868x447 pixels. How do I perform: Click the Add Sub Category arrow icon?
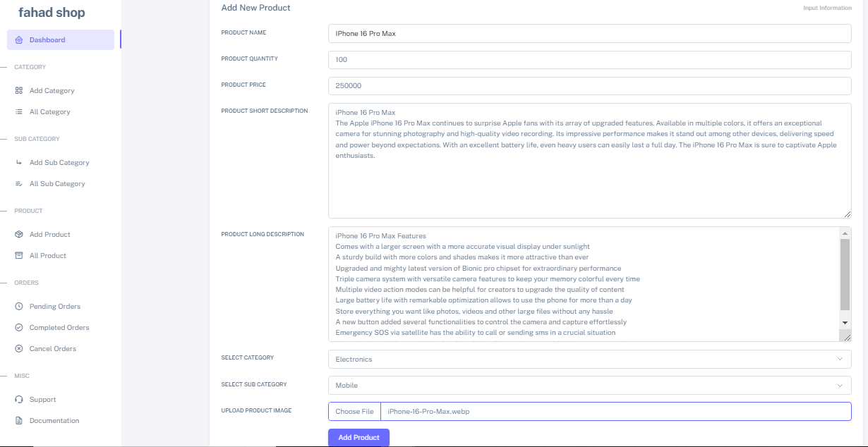tap(19, 163)
